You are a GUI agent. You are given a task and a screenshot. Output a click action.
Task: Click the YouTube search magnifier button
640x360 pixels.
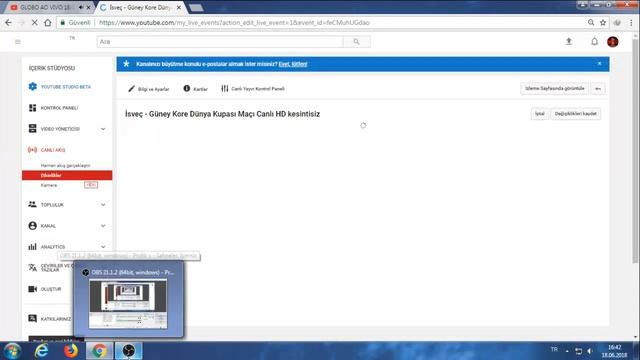pyautogui.click(x=356, y=42)
